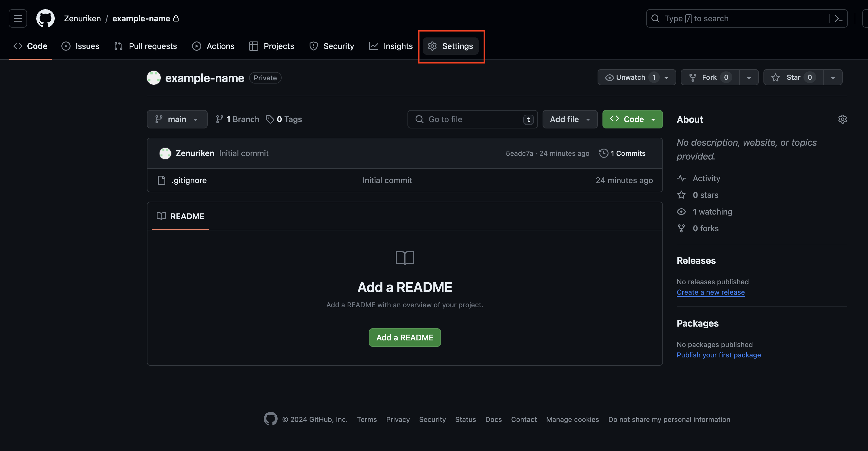This screenshot has height=451, width=868.
Task: Open the Initial commit message in header row
Action: coord(244,154)
